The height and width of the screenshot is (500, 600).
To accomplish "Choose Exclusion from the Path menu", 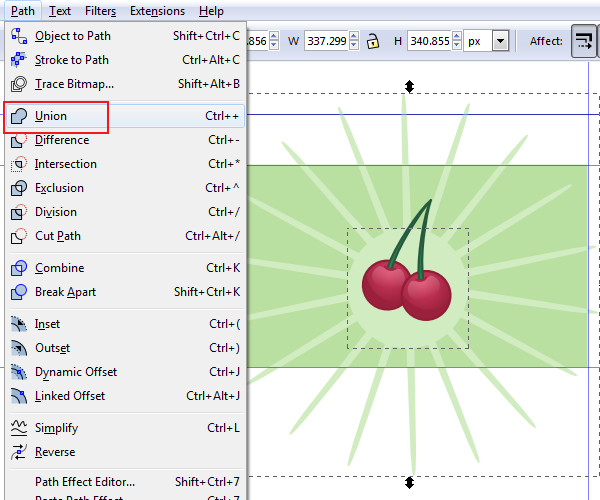I will pyautogui.click(x=126, y=188).
